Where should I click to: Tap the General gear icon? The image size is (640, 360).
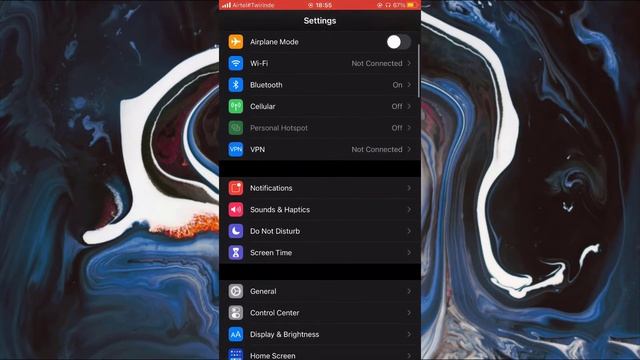236,291
